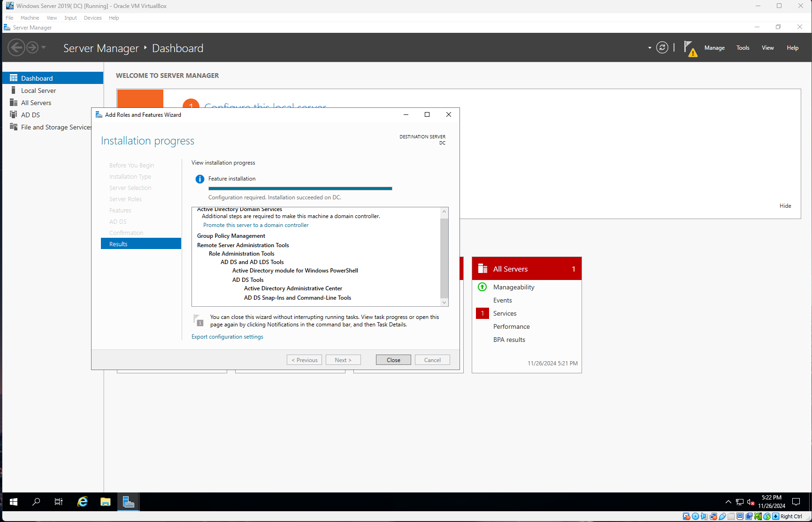Click the muted volume tray icon

(751, 502)
